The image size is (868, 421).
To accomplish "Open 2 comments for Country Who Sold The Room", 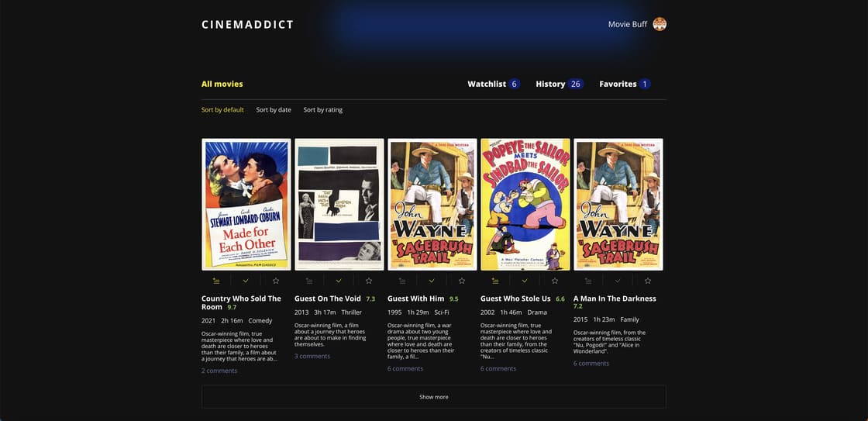I will pyautogui.click(x=219, y=371).
